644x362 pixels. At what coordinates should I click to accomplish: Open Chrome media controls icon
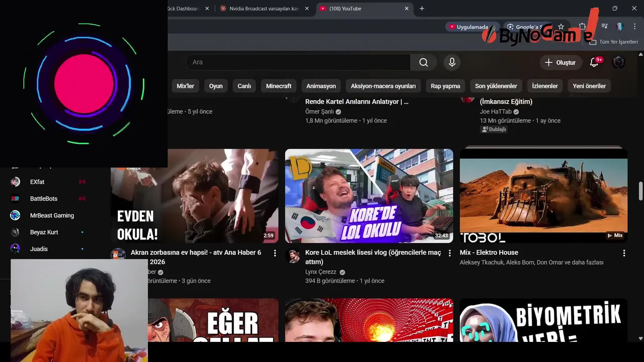pos(605,27)
